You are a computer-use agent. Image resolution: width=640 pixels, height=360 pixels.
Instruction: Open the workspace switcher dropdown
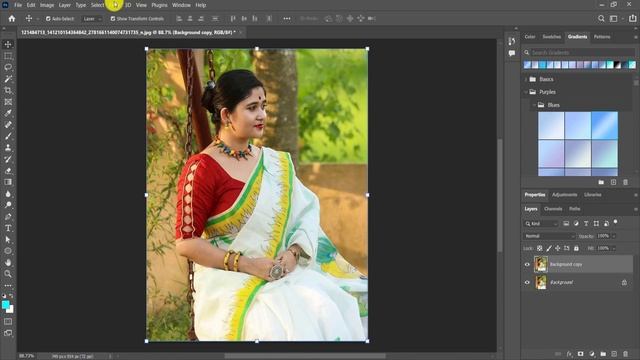point(616,18)
